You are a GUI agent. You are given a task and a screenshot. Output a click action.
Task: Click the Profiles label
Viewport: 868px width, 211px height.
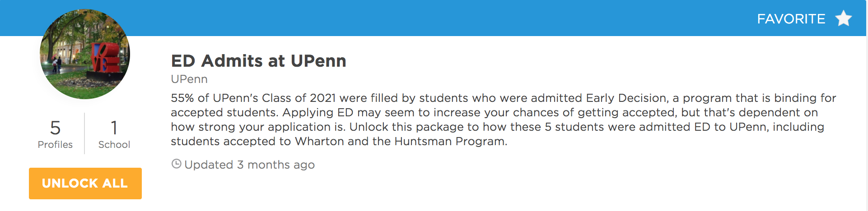tap(55, 144)
